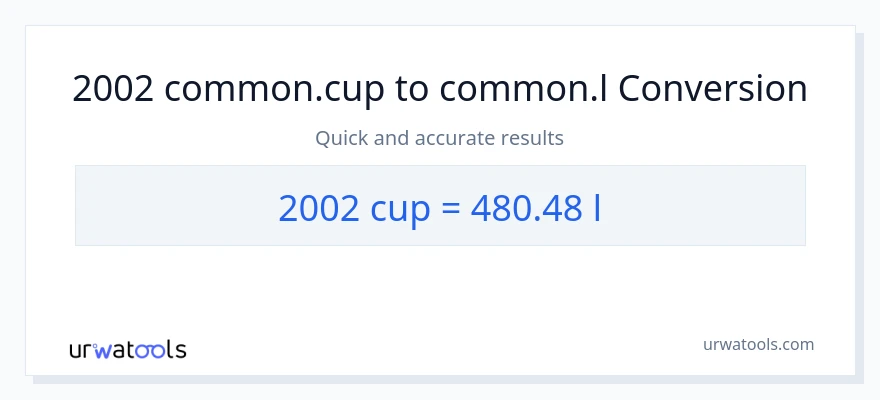Click the urwatools logo
The height and width of the screenshot is (400, 880).
pyautogui.click(x=127, y=349)
